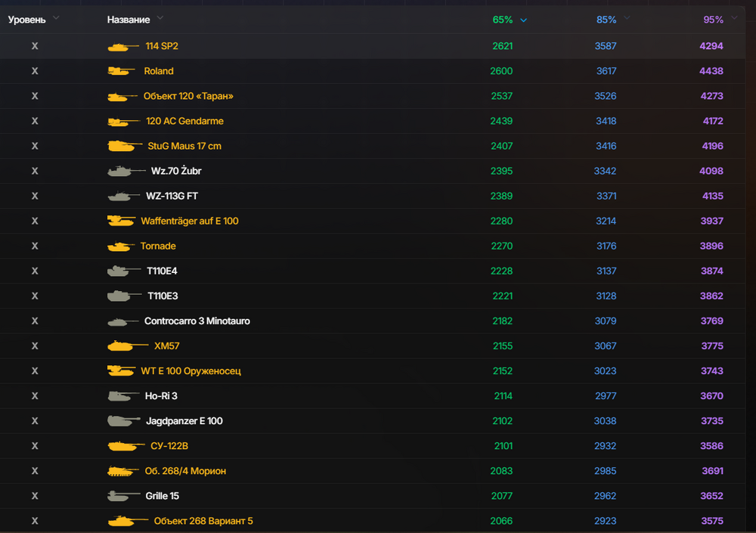Click the 2077 value for Grille 15
This screenshot has width=756, height=533.
click(x=501, y=496)
